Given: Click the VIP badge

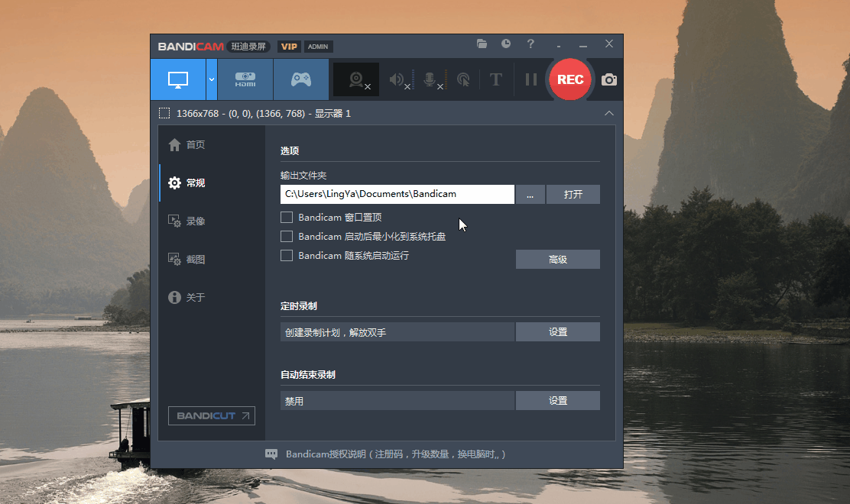Looking at the screenshot, I should click(289, 47).
